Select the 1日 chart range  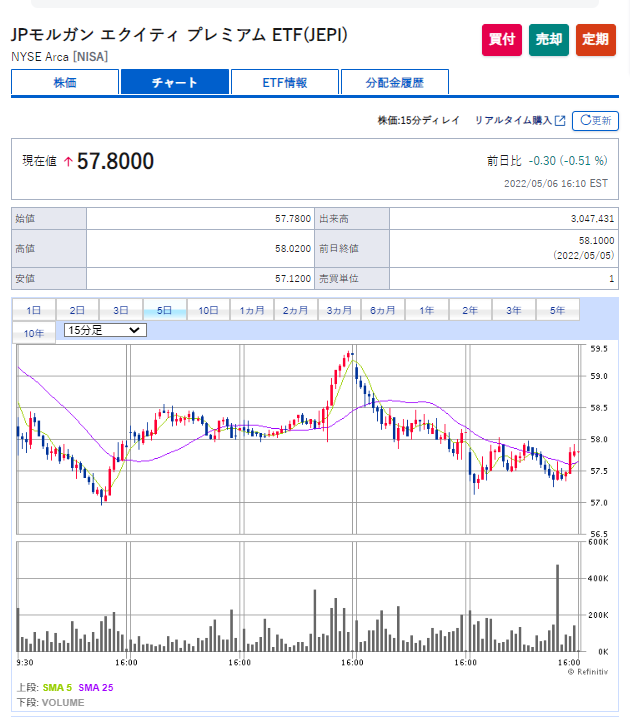click(x=33, y=310)
